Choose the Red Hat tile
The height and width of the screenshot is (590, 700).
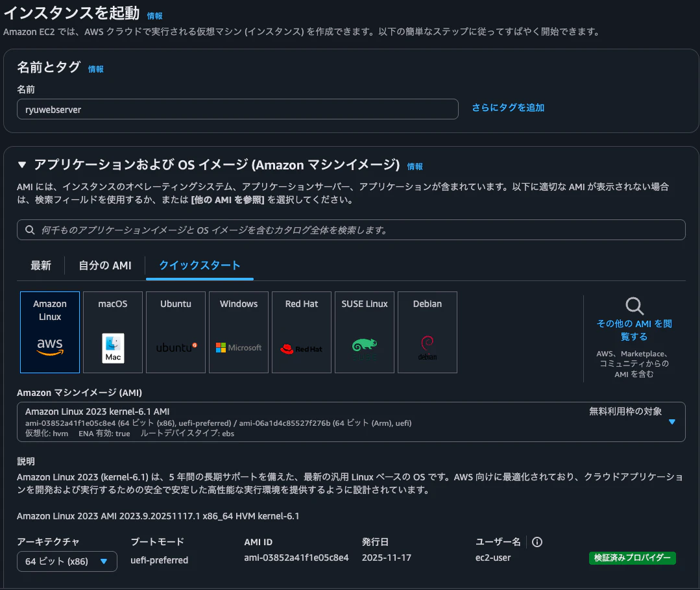pyautogui.click(x=302, y=332)
